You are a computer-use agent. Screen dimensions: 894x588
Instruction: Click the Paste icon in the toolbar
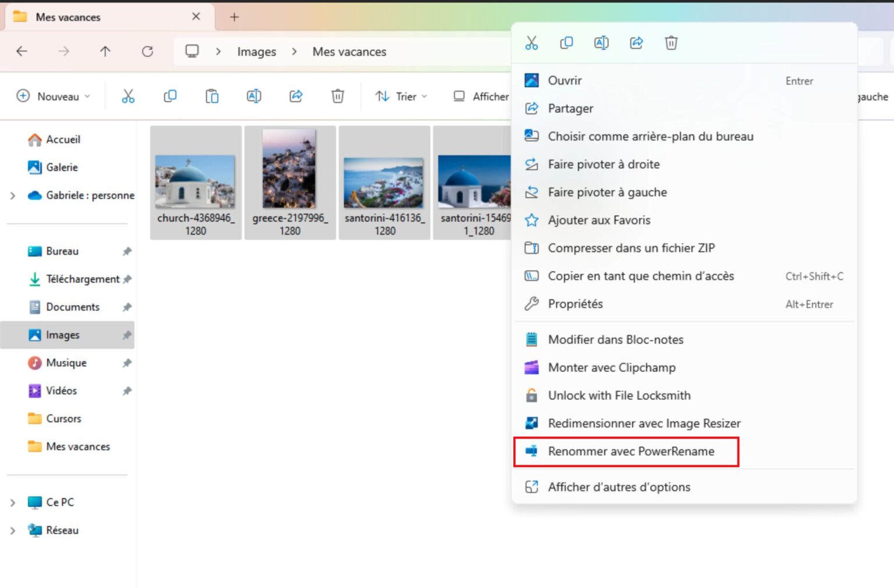pos(212,96)
